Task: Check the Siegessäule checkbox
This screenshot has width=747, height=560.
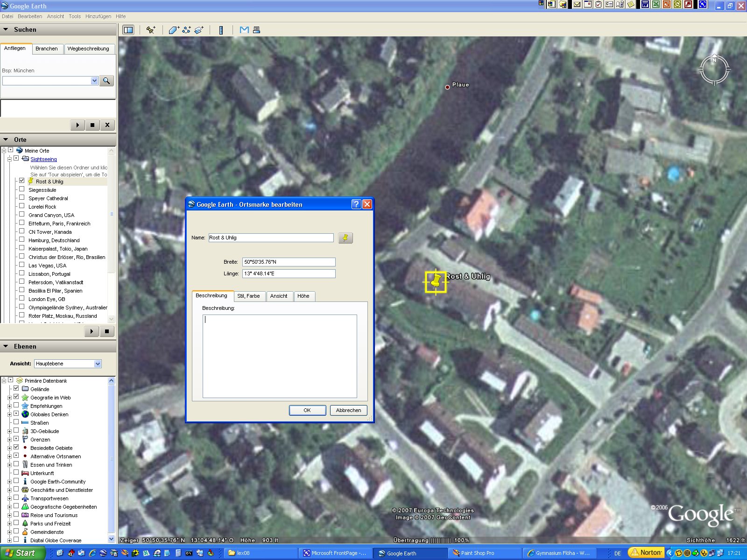Action: click(21, 189)
